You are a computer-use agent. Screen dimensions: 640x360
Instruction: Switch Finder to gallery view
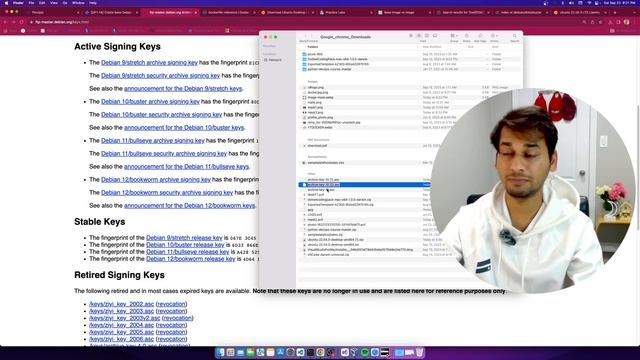[435, 36]
